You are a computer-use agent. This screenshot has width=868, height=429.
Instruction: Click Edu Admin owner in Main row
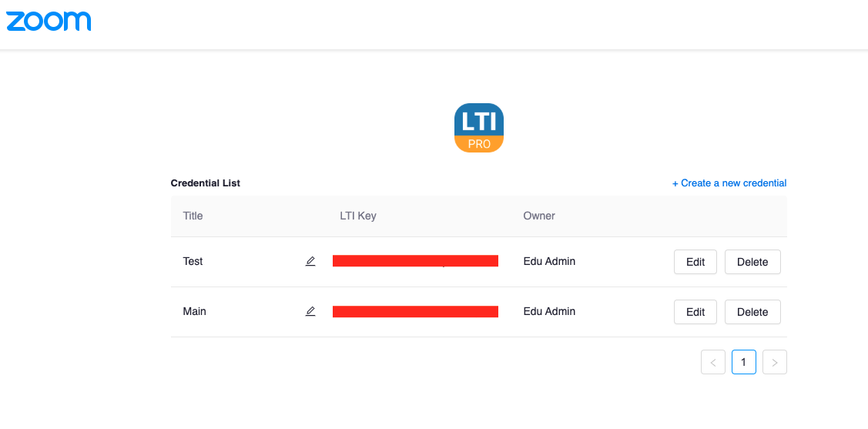pos(549,312)
